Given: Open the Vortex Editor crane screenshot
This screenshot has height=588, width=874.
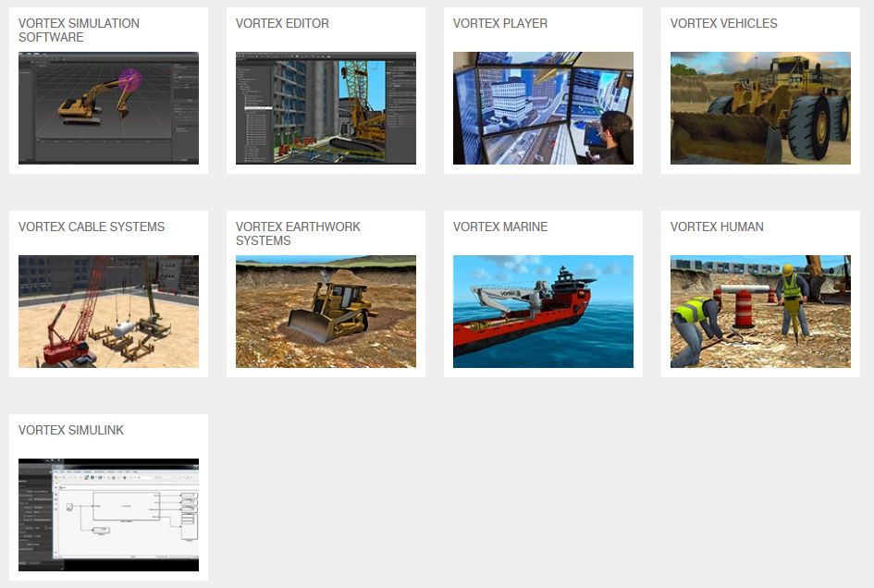Looking at the screenshot, I should (326, 108).
